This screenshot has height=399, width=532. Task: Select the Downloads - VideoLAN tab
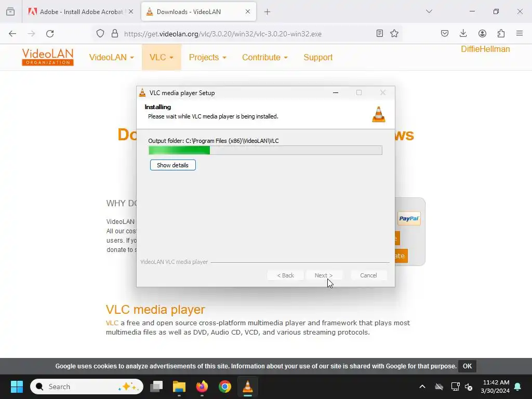click(198, 11)
